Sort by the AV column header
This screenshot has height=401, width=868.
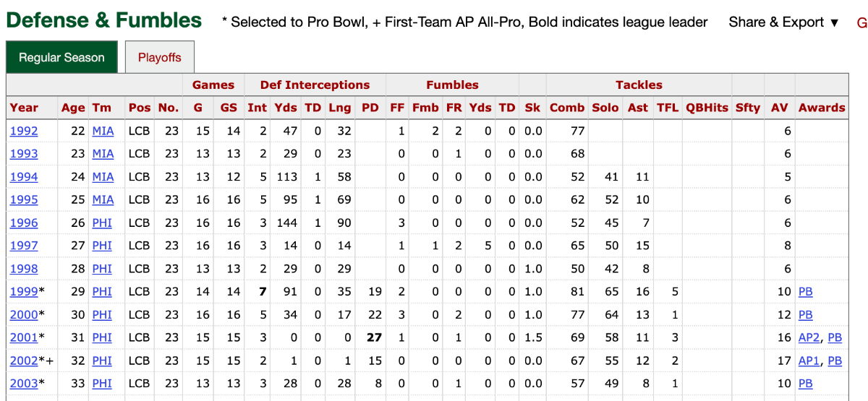779,108
